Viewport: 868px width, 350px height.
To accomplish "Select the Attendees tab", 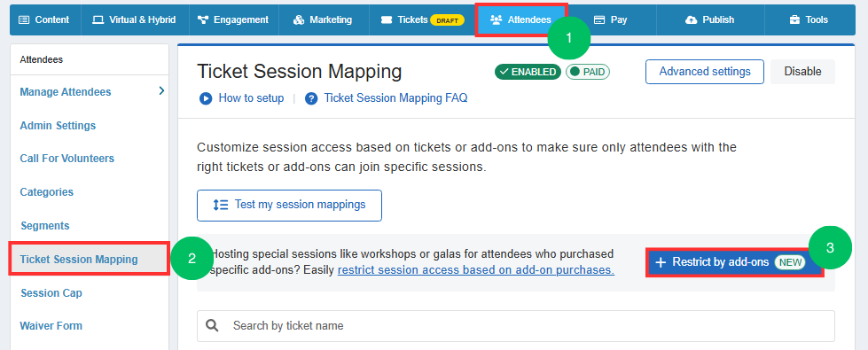I will (x=521, y=19).
